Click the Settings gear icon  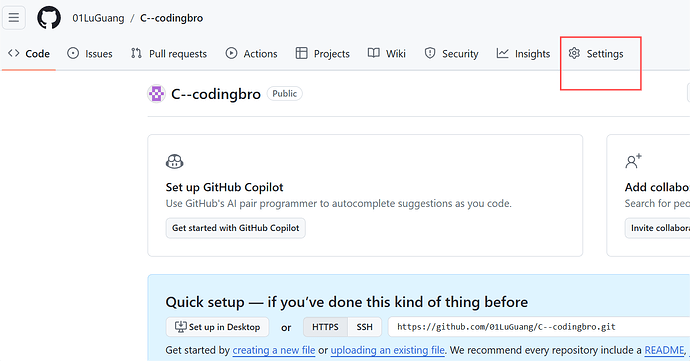click(x=574, y=53)
